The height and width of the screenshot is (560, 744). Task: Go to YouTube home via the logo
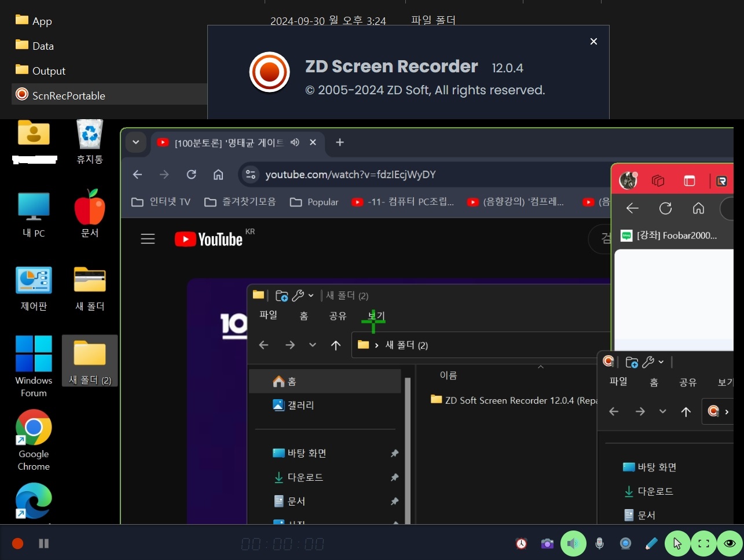(208, 239)
